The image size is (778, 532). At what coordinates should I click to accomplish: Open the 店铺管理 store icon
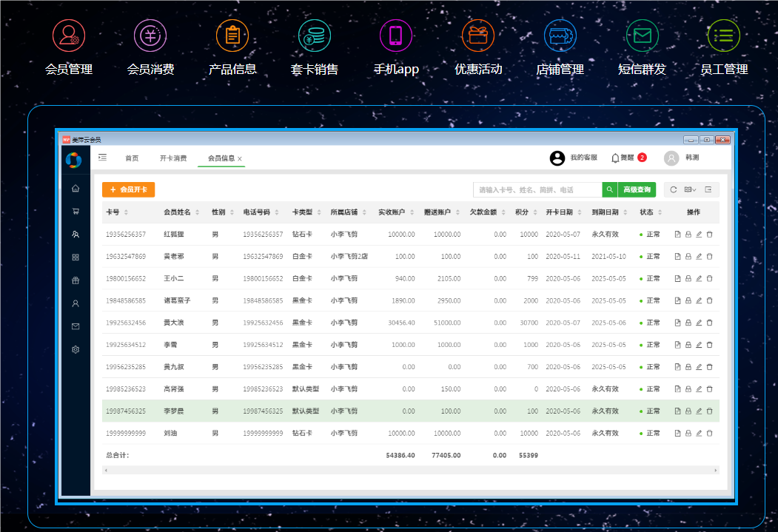[x=560, y=36]
